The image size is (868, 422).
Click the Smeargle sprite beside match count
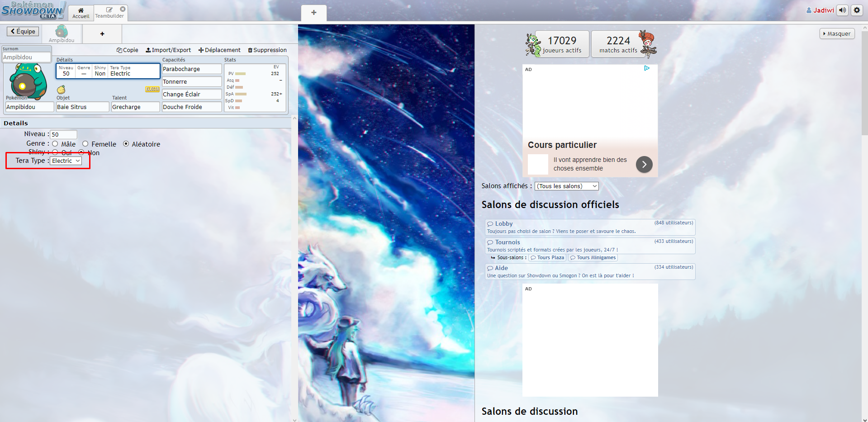pyautogui.click(x=648, y=44)
